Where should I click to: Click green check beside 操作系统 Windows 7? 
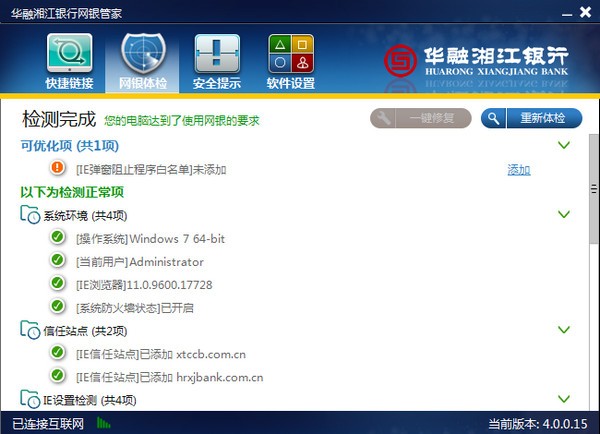57,237
